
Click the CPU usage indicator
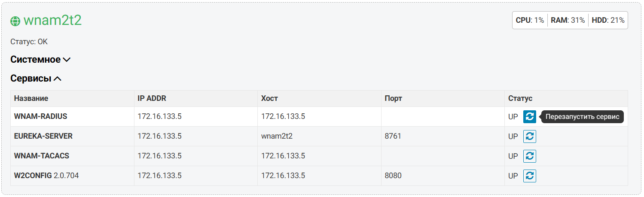point(530,20)
